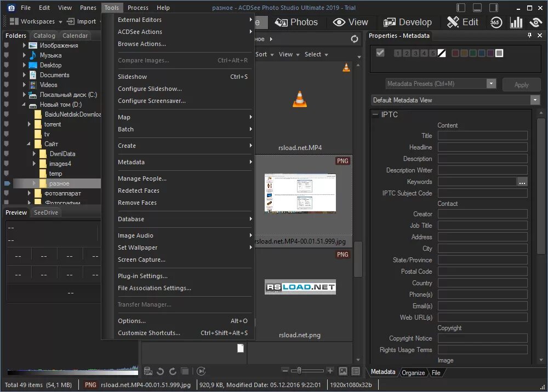548x392 pixels.
Task: Toggle the tagged checkmark in Properties pane
Action: click(380, 53)
